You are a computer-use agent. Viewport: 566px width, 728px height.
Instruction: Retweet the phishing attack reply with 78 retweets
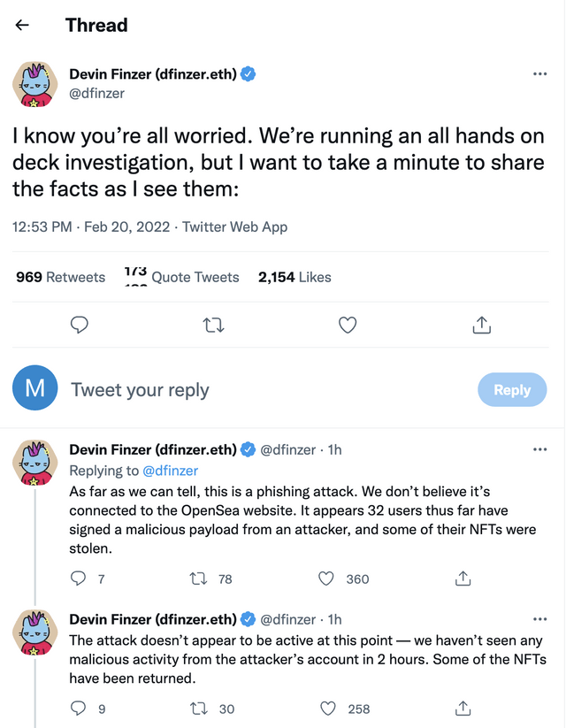tap(199, 579)
